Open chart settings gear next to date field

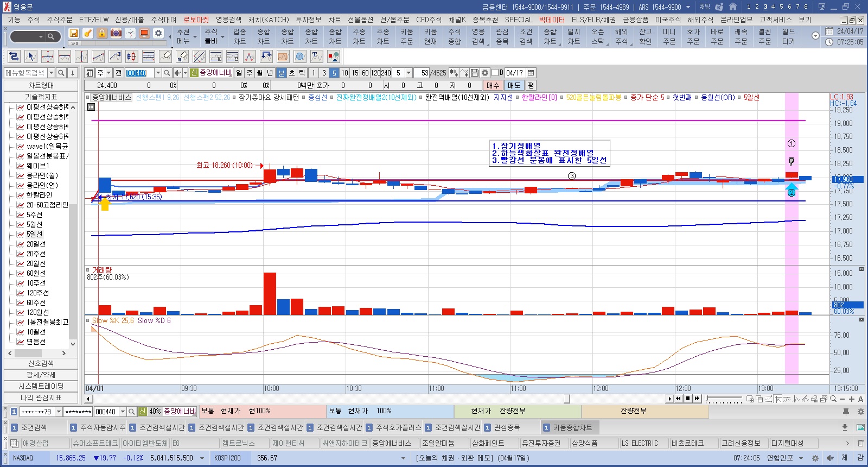click(485, 73)
